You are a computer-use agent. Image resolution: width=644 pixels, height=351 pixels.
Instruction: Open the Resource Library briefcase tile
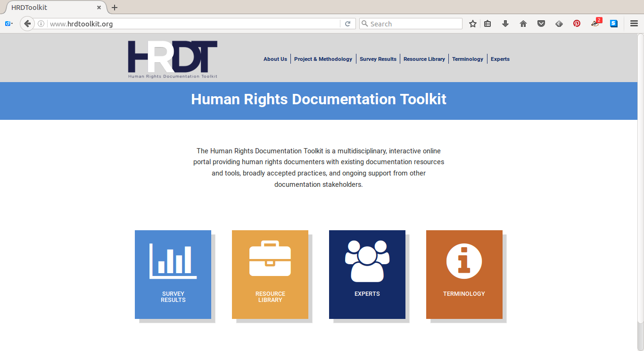pos(270,274)
